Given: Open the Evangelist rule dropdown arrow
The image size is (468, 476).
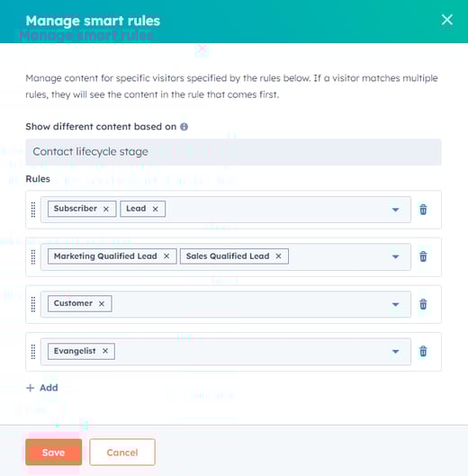Looking at the screenshot, I should click(395, 352).
